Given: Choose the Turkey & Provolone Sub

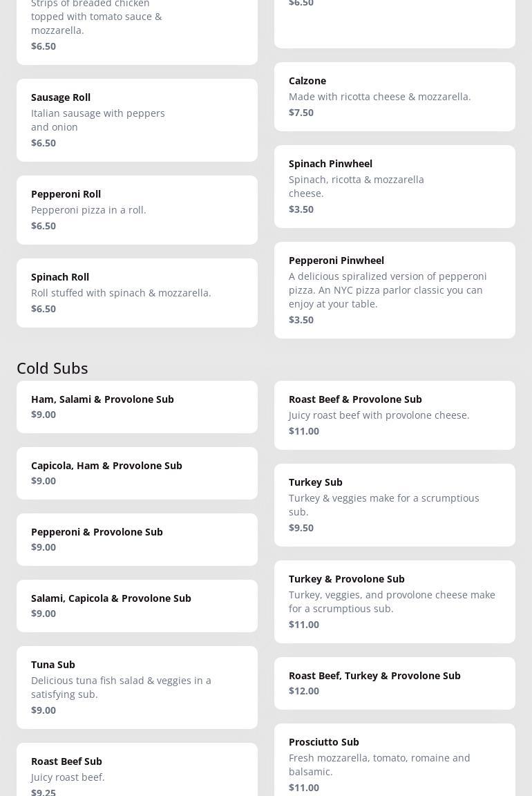Looking at the screenshot, I should click(x=395, y=602).
